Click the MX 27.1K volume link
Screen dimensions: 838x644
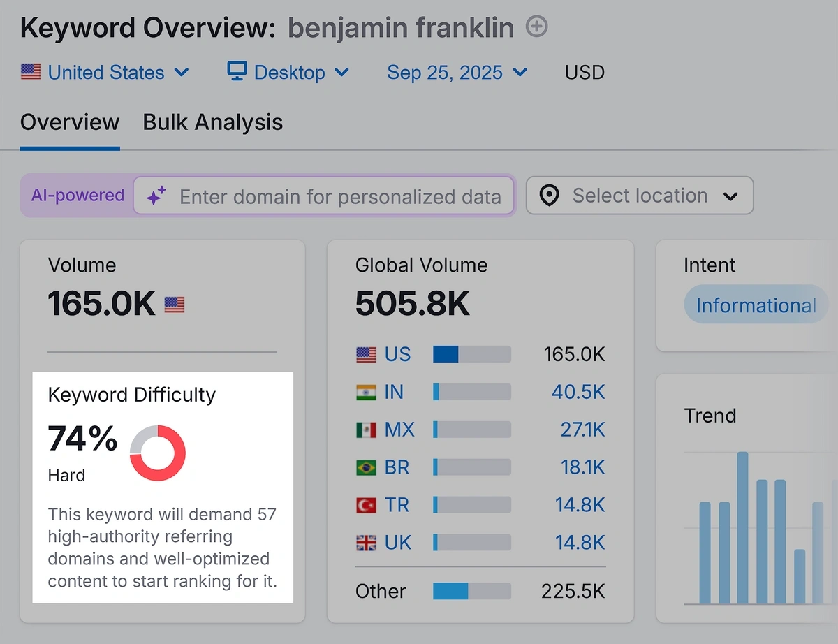coord(582,430)
